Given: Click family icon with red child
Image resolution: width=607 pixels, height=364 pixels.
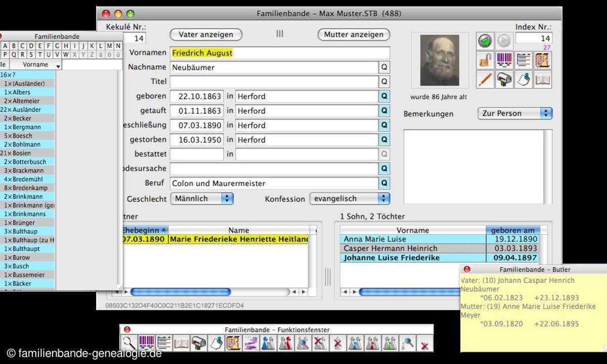Looking at the screenshot, I should coord(372,343).
